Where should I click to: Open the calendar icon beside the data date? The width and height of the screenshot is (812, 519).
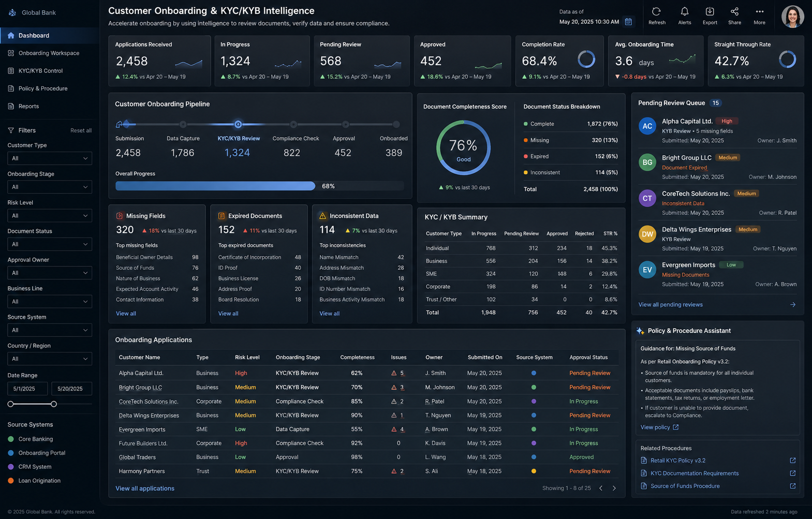click(x=628, y=22)
